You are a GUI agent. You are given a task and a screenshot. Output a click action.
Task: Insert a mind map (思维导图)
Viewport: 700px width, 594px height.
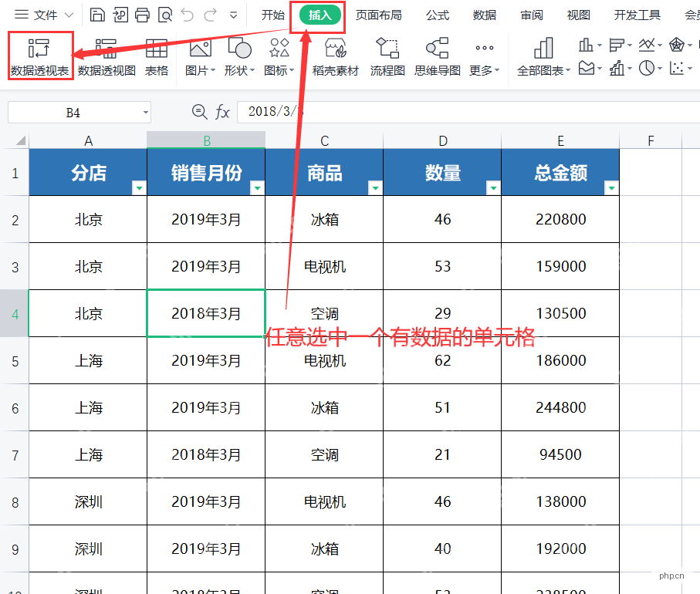pyautogui.click(x=437, y=56)
